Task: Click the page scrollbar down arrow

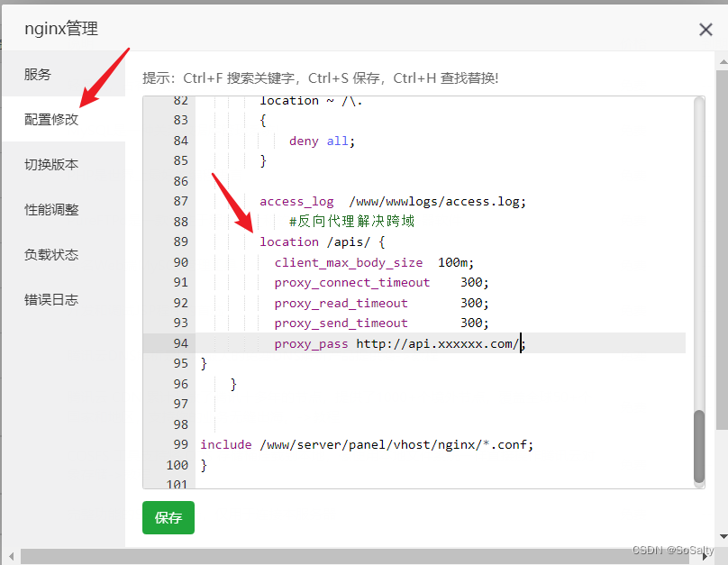Action: coord(723,537)
